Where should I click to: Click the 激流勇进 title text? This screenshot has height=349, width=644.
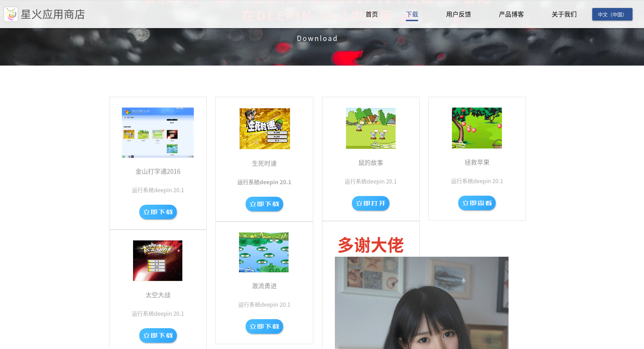pos(264,286)
